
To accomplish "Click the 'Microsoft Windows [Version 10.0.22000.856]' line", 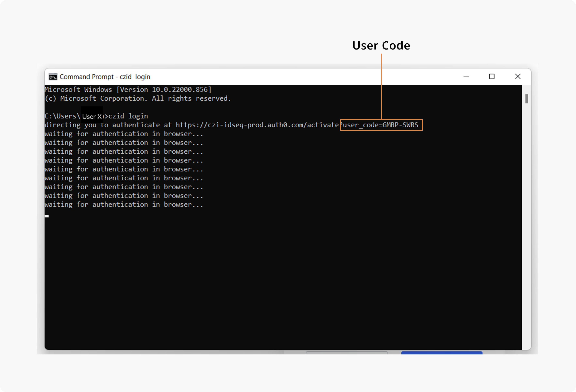I will coord(128,89).
